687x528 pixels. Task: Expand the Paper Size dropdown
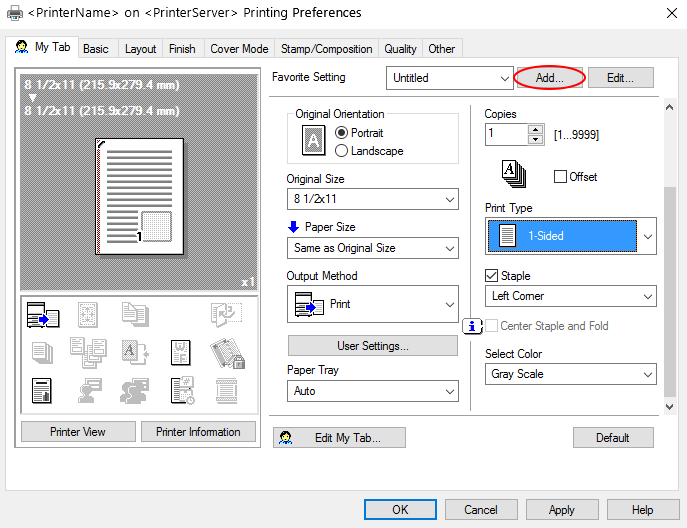point(373,248)
